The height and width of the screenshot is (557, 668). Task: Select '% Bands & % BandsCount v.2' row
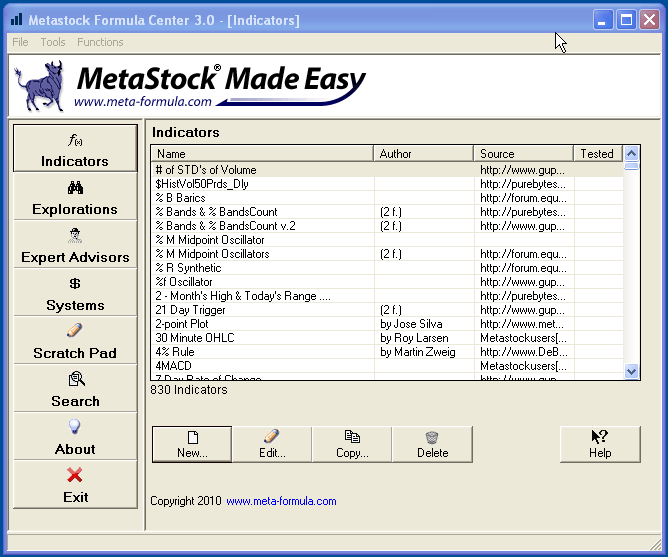[387, 226]
